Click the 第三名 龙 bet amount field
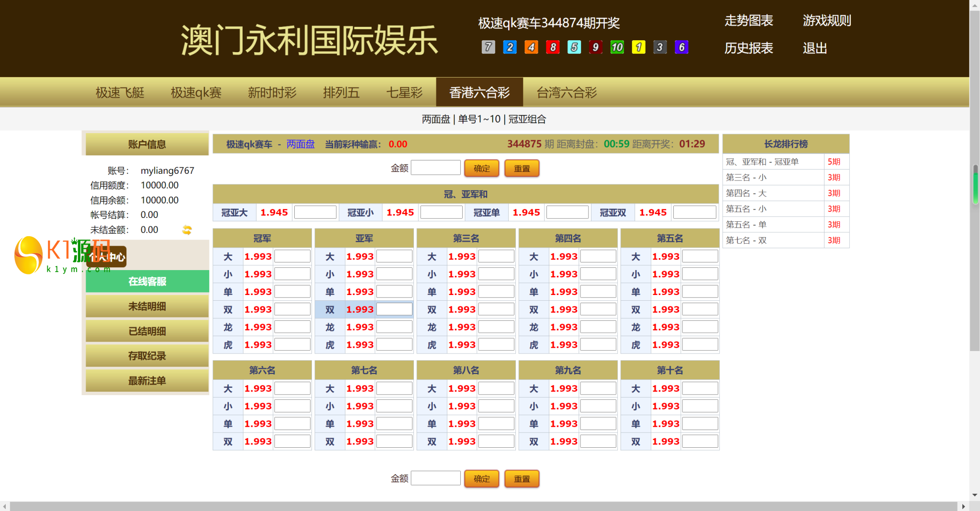The height and width of the screenshot is (511, 980). [496, 327]
